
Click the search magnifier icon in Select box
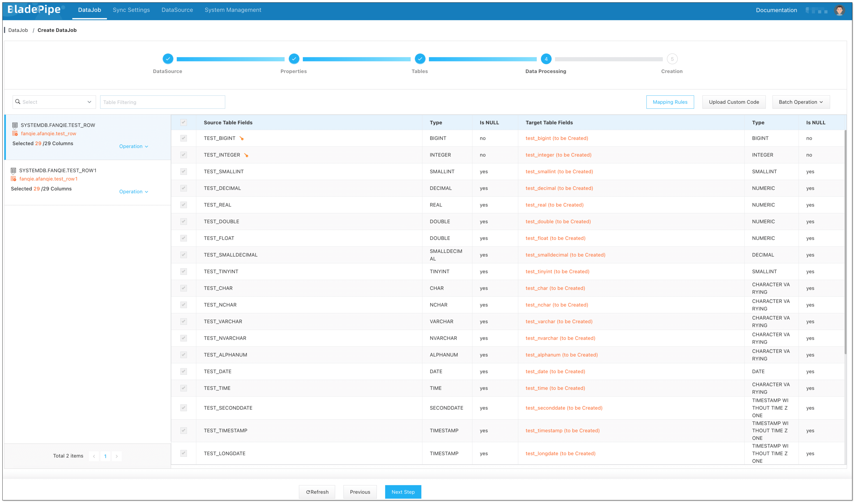click(18, 102)
